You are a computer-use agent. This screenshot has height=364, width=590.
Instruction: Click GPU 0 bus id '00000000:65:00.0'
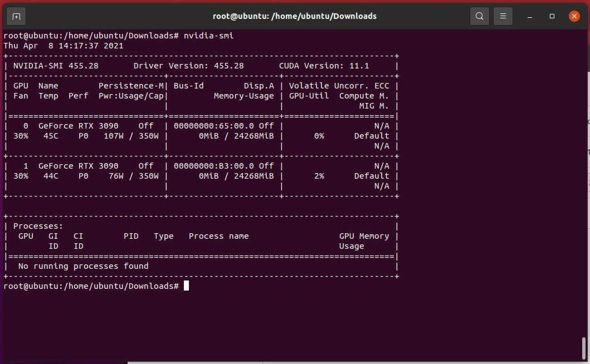214,126
